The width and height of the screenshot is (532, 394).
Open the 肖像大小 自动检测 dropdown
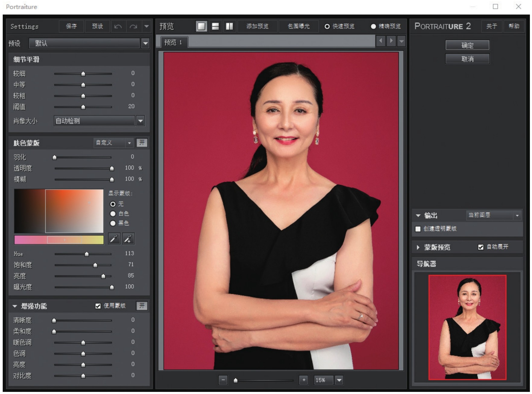(140, 121)
